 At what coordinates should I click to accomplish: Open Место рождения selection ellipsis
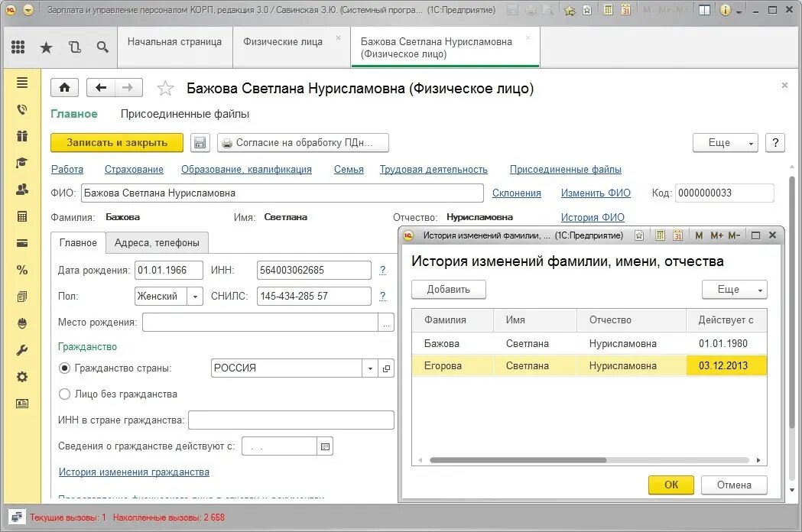pos(386,323)
